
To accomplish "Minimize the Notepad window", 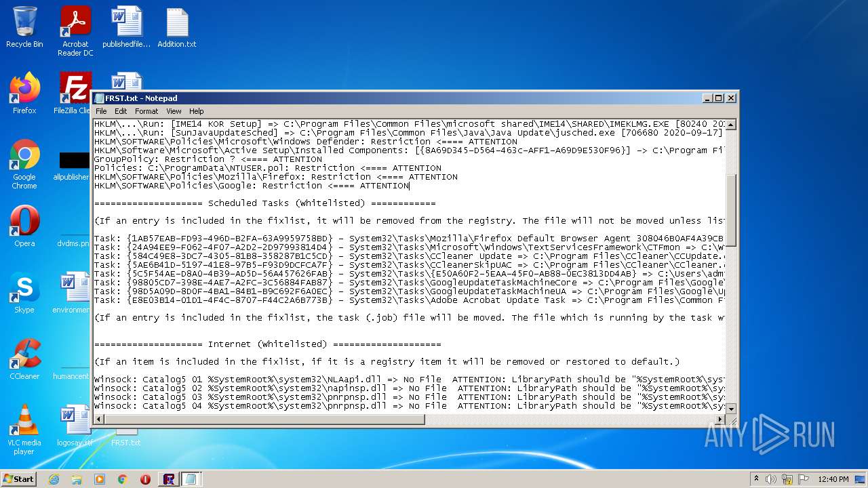I will (708, 98).
